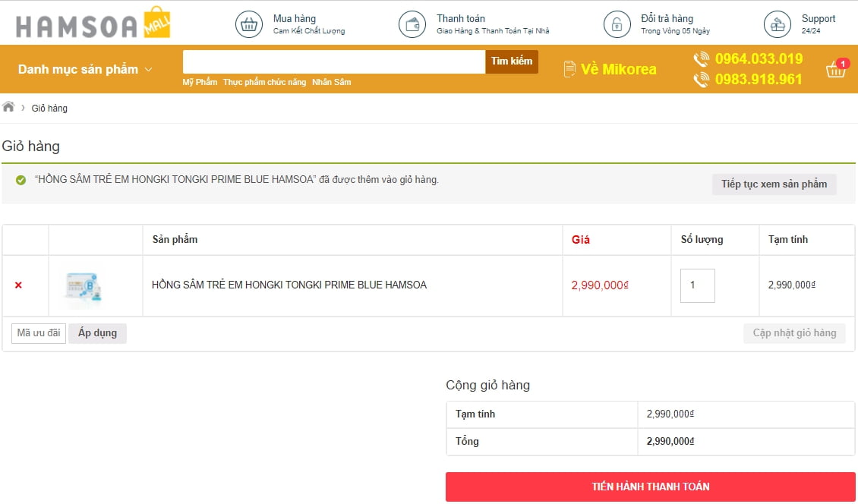Open the Nhân Sâm quick link

[x=332, y=82]
